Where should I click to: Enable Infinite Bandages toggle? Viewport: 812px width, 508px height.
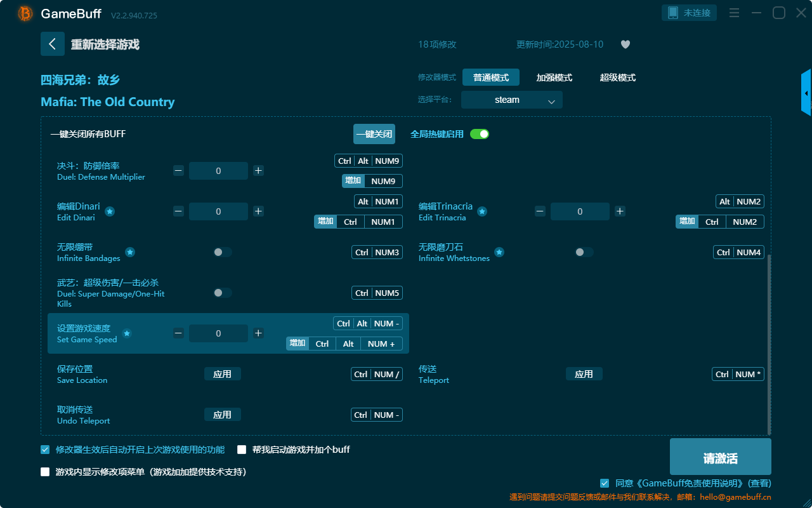tap(223, 252)
